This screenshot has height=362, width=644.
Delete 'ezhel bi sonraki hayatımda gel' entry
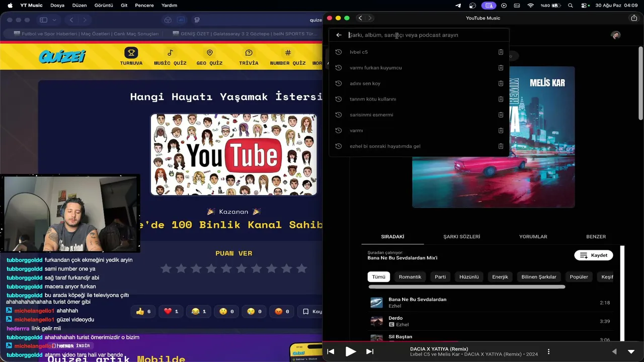tap(501, 146)
